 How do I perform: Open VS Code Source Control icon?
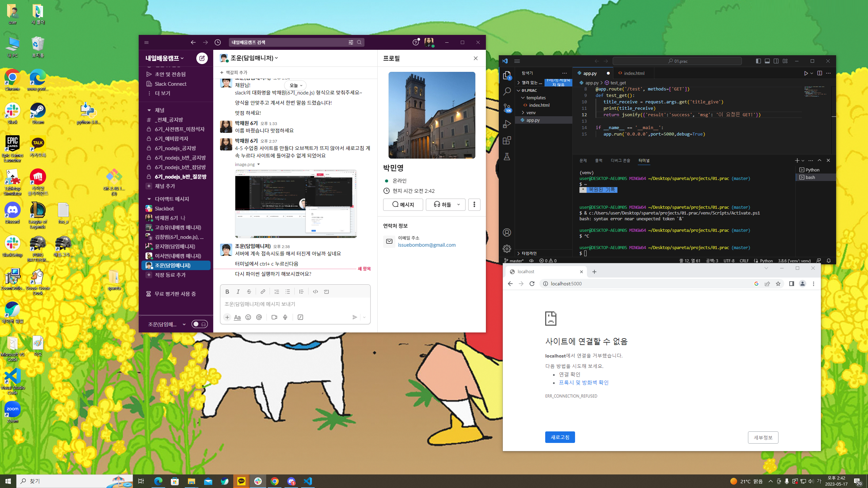click(x=507, y=108)
